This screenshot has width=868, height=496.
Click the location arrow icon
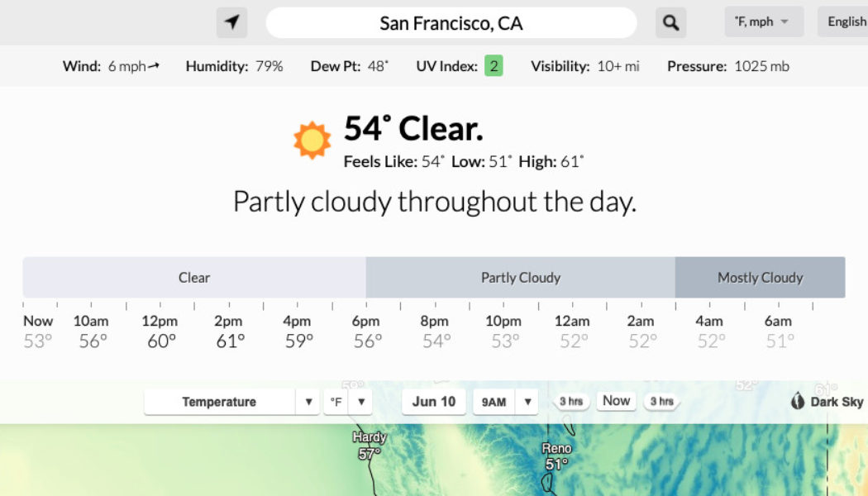pyautogui.click(x=232, y=22)
